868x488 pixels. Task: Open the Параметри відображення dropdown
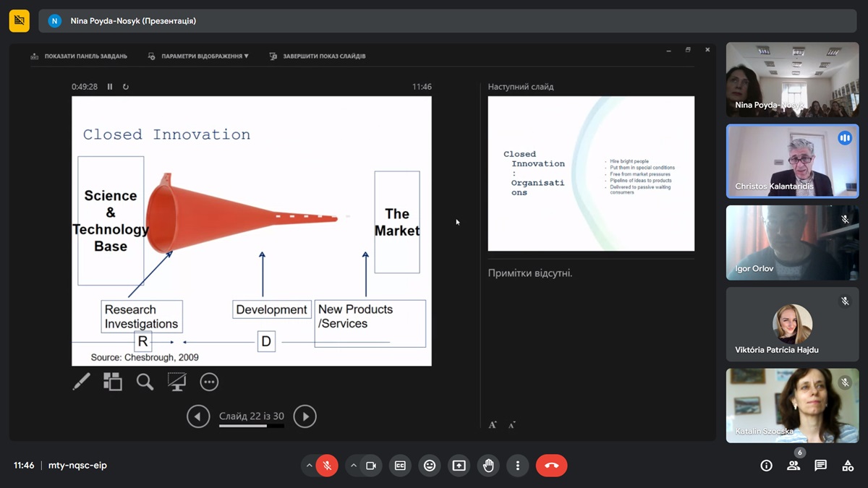(x=199, y=56)
